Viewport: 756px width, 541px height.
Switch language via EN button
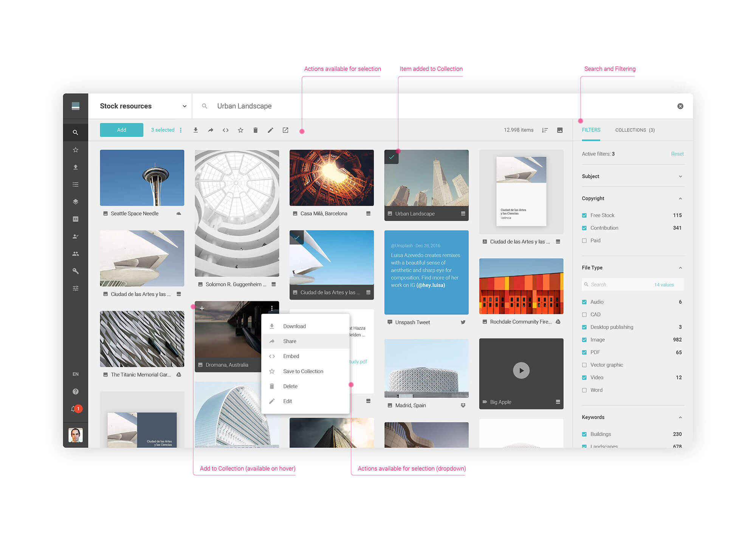pos(76,374)
